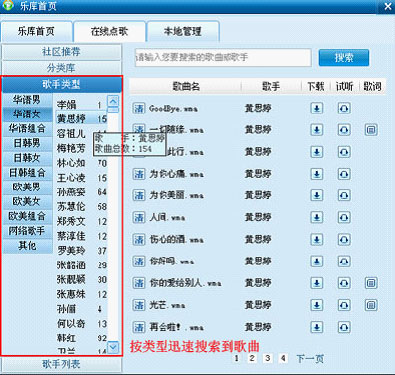The height and width of the screenshot is (375, 395).
Task: Download the song GoodBye.wma
Action: click(x=317, y=108)
